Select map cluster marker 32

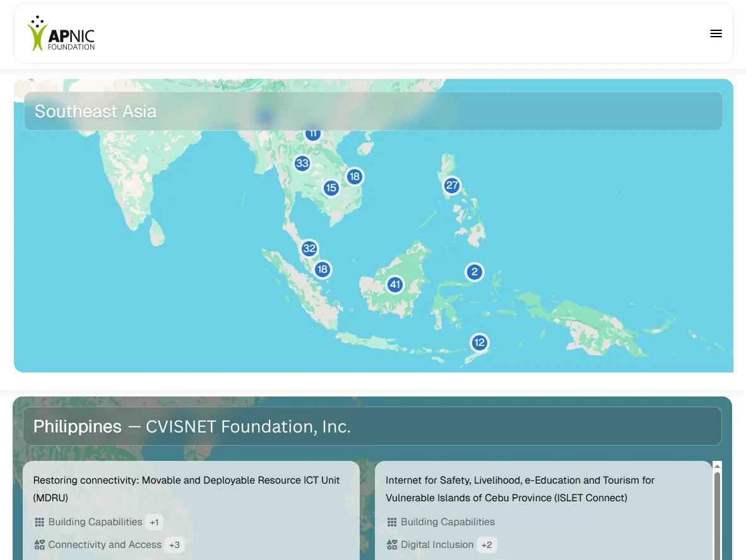tap(309, 248)
